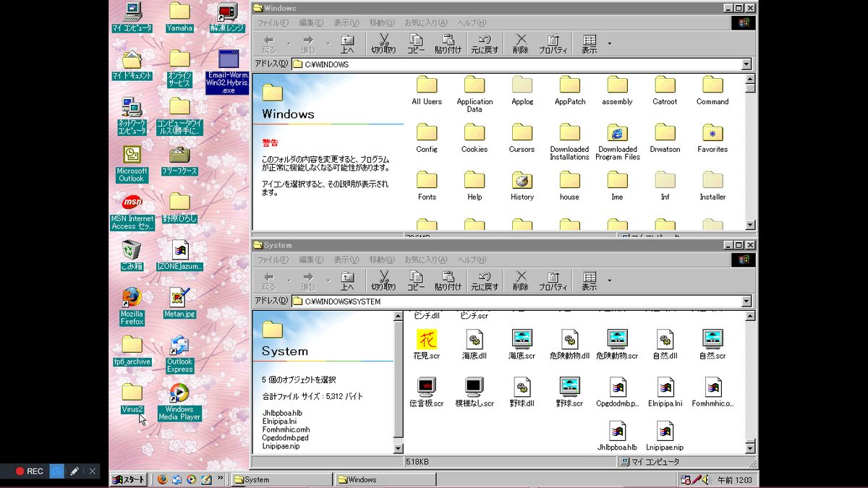Image resolution: width=868 pixels, height=488 pixels.
Task: Open the 編集(E) menu in Windows window
Action: [311, 22]
